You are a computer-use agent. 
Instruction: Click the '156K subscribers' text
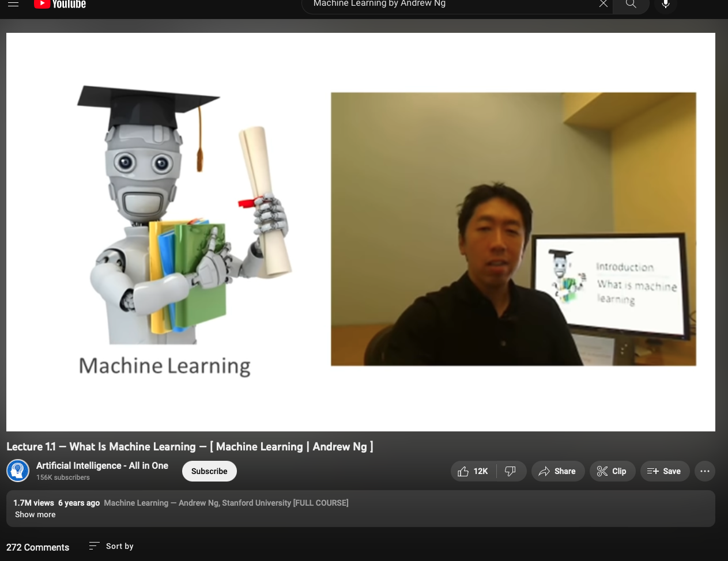pos(63,477)
